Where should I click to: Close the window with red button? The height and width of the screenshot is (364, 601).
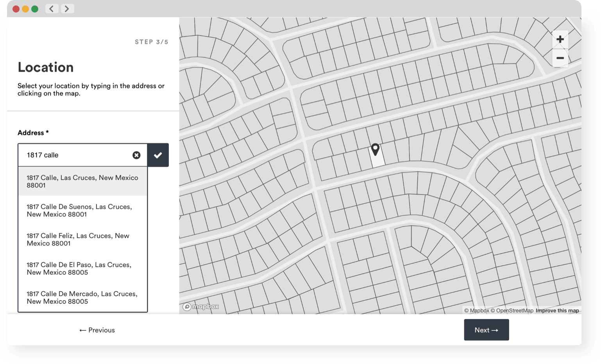[x=16, y=9]
